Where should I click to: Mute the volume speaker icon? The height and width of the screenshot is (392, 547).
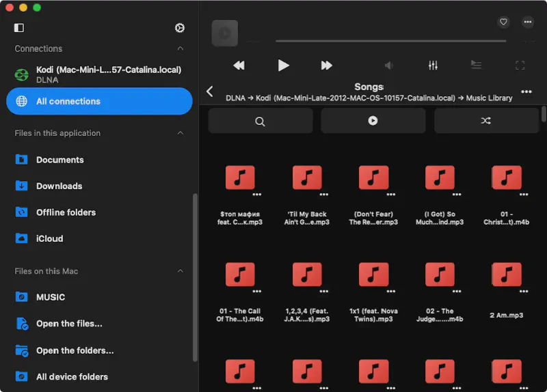tap(389, 66)
